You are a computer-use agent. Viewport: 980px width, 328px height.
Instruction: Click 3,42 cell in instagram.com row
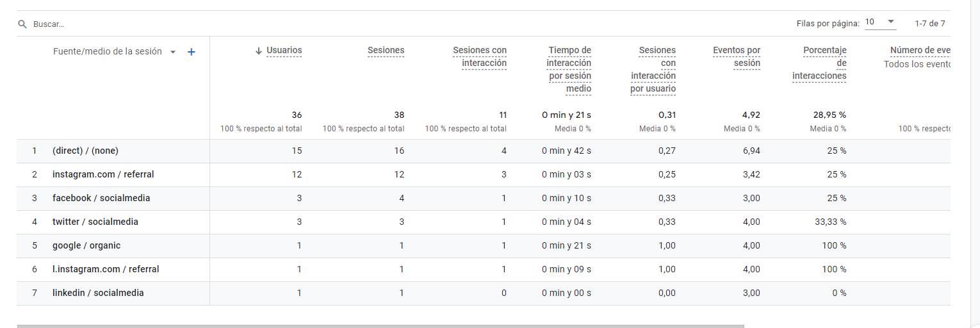tap(751, 174)
